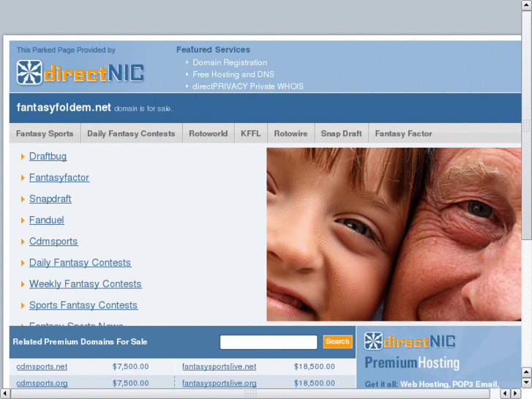Click the orange arrow beside Fanduel
This screenshot has width=532, height=399.
click(x=23, y=220)
